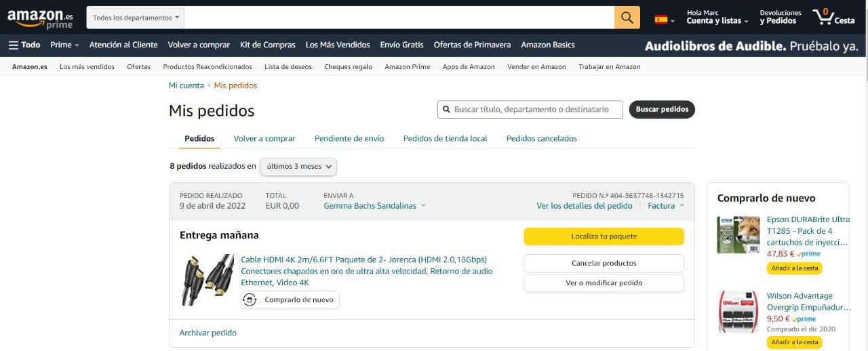Click the Comprarlo de nuevo button with reorder icon

click(x=290, y=300)
